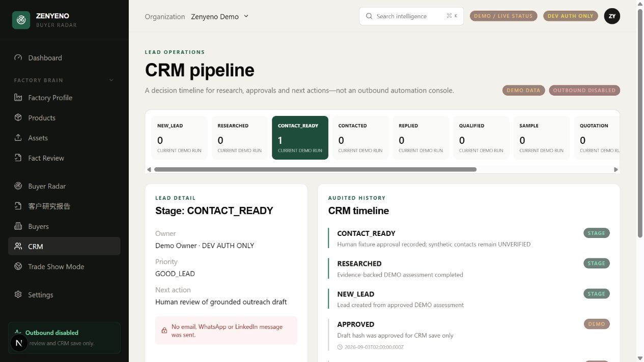The width and height of the screenshot is (644, 362).
Task: Click the lock icon in warning notice
Action: tap(164, 330)
